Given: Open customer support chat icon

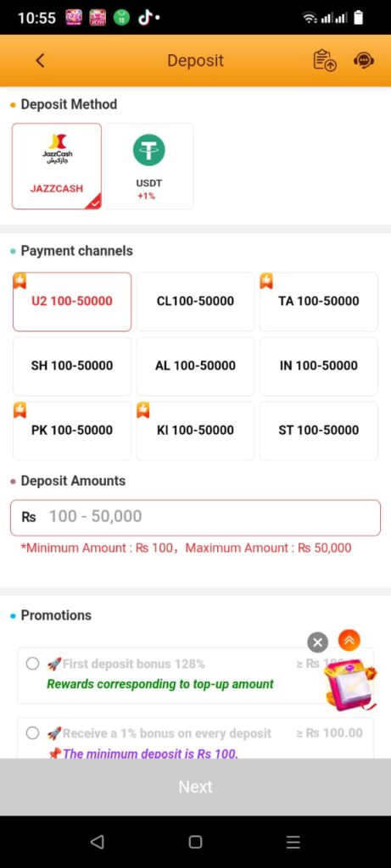Looking at the screenshot, I should tap(363, 60).
